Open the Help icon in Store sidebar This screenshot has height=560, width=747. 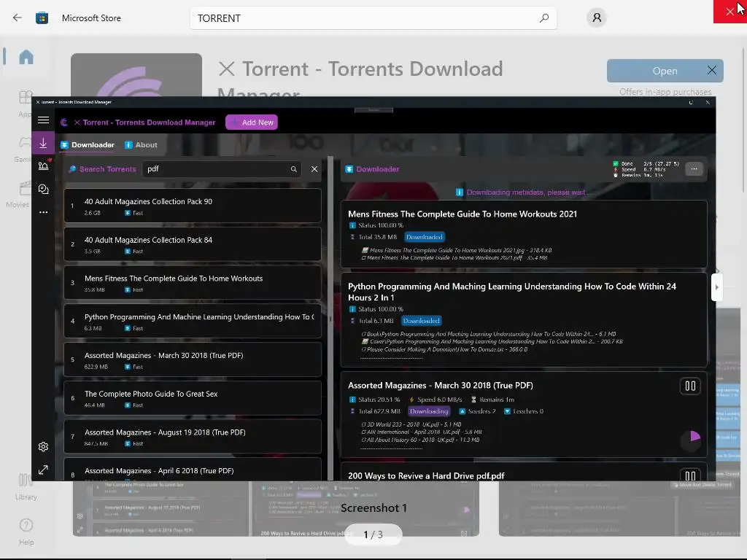click(26, 532)
